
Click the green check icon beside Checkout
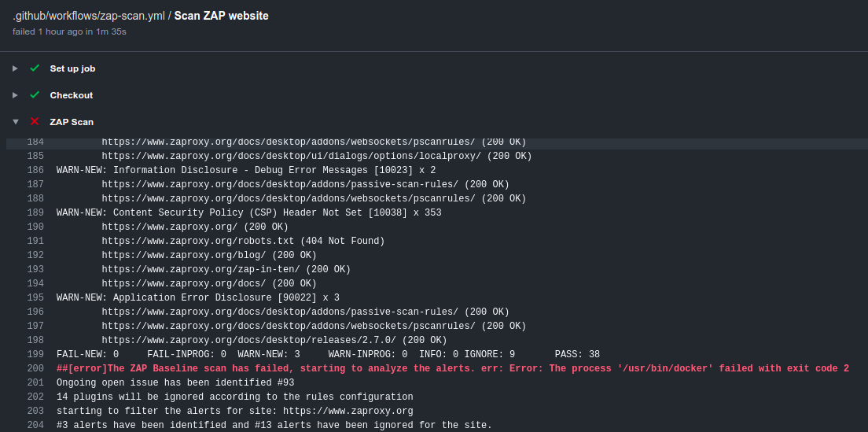(35, 95)
